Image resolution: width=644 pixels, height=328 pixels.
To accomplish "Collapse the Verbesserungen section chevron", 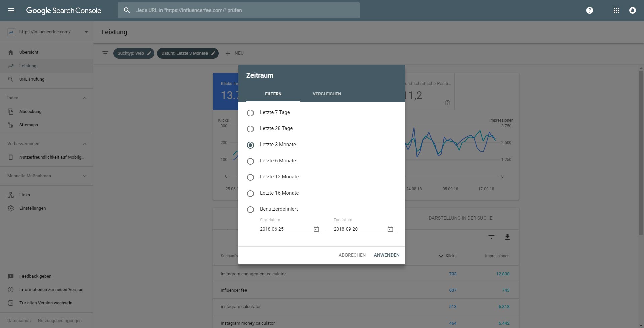I will coord(85,144).
